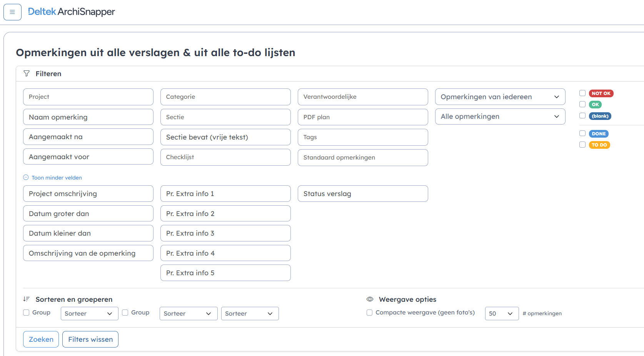Click the Deltek ArchiSnapper logo

pos(72,12)
